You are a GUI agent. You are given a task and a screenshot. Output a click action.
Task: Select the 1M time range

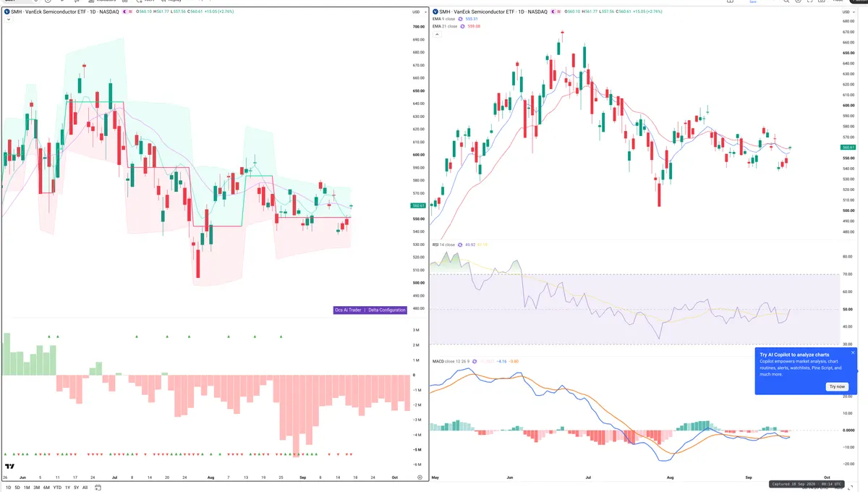point(27,488)
